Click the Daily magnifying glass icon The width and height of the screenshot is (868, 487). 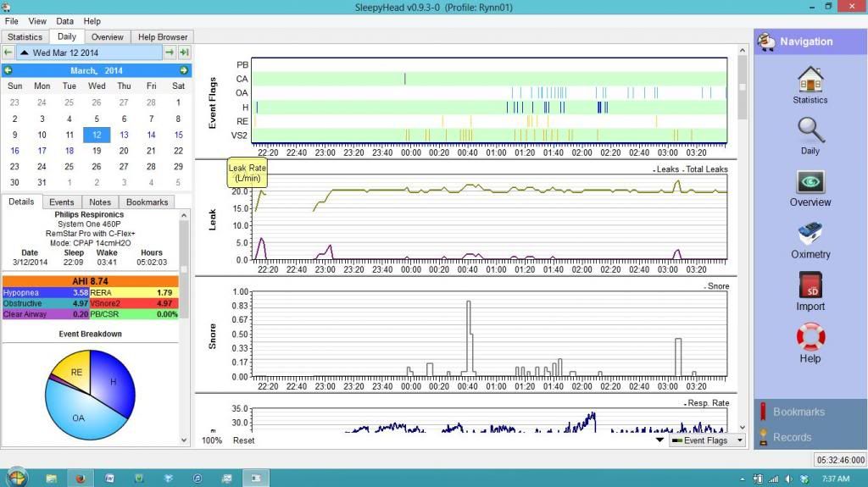point(810,132)
